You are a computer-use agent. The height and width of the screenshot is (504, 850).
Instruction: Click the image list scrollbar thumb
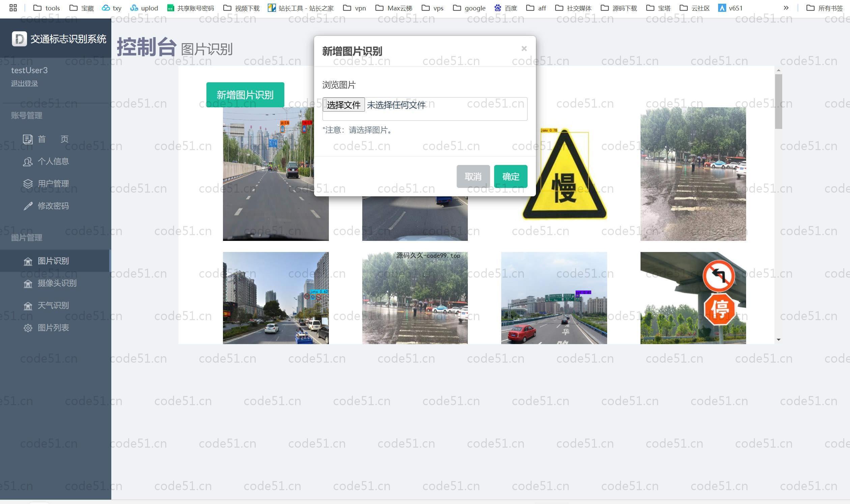(x=779, y=102)
